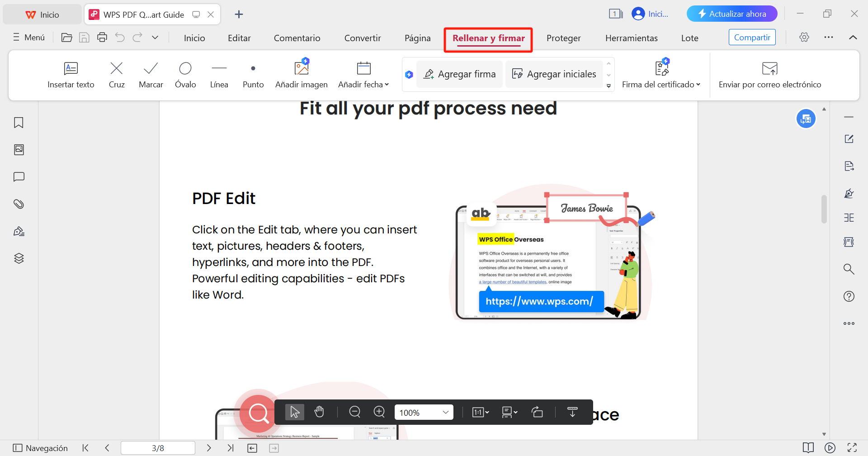Open the Proteger tab
The image size is (868, 456).
coord(563,38)
